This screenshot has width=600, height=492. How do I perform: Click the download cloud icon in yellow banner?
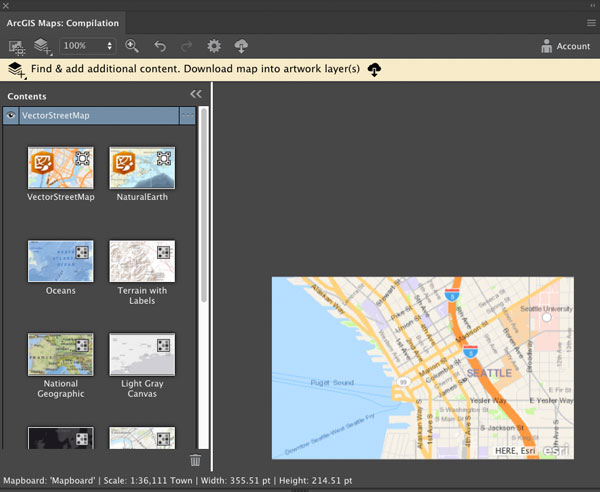click(x=374, y=70)
